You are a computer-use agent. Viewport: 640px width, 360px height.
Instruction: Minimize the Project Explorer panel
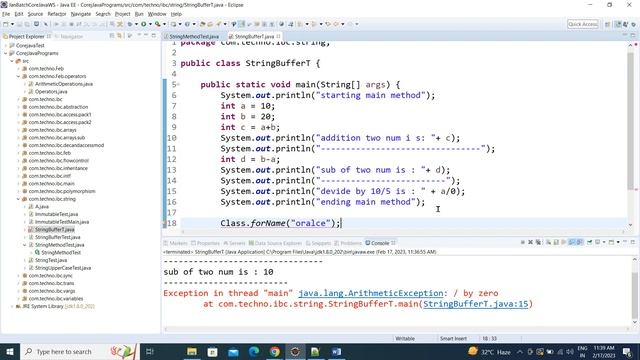click(146, 35)
